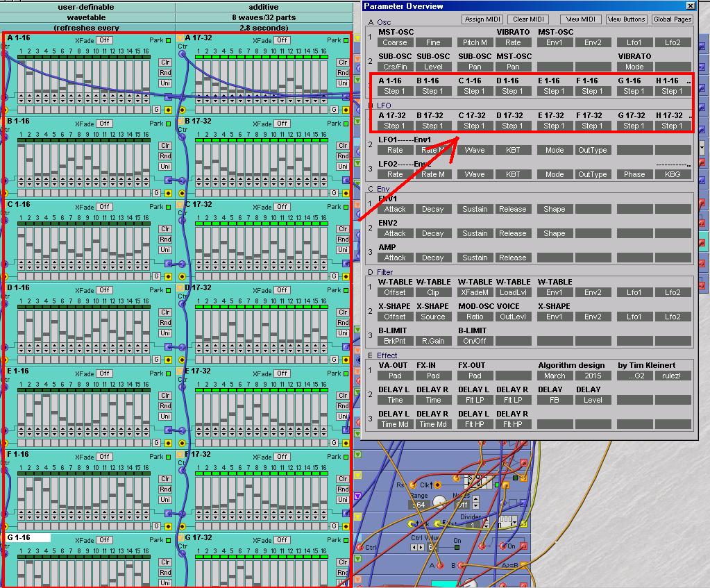
Task: Open XFade selector in D 17-32 module
Action: coord(282,290)
